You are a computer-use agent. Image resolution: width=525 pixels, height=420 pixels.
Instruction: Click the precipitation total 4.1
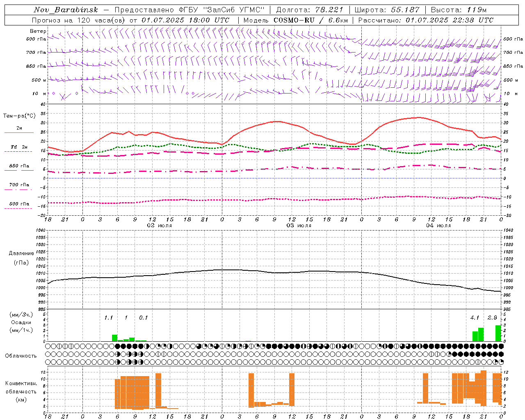click(475, 317)
